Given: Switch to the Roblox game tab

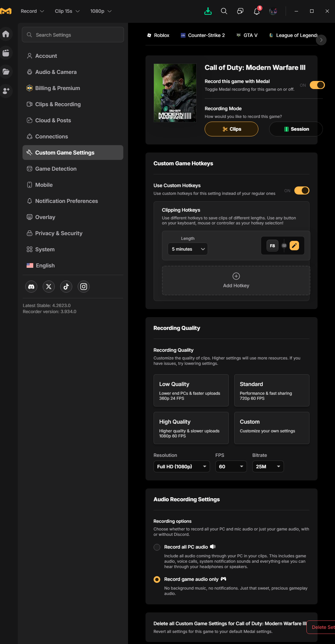Looking at the screenshot, I should [x=158, y=35].
